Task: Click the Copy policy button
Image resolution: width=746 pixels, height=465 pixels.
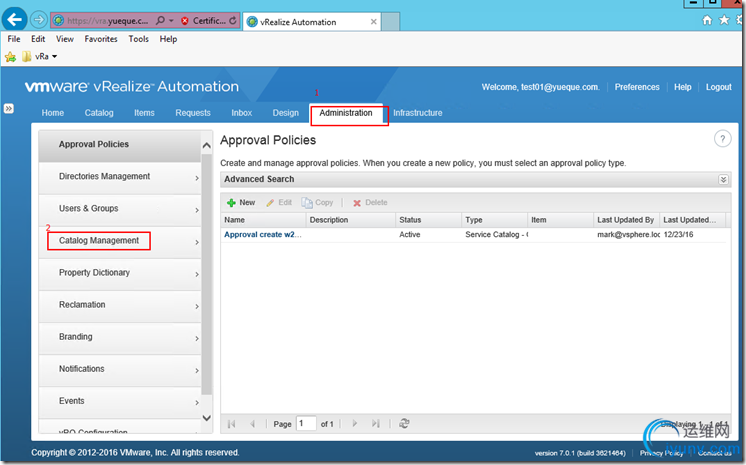Action: pos(317,203)
